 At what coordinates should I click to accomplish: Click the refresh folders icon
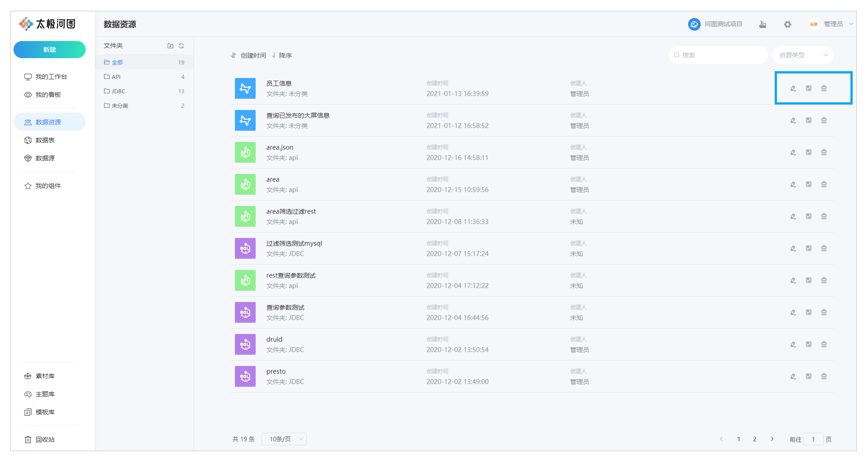(x=181, y=46)
